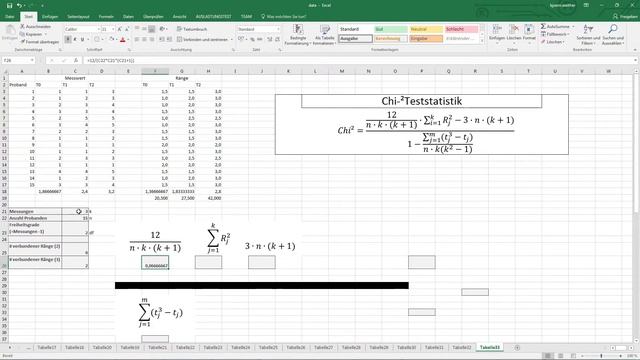Switch to sheet Tabelle32
Screen dimensions: 640x360
click(x=462, y=347)
